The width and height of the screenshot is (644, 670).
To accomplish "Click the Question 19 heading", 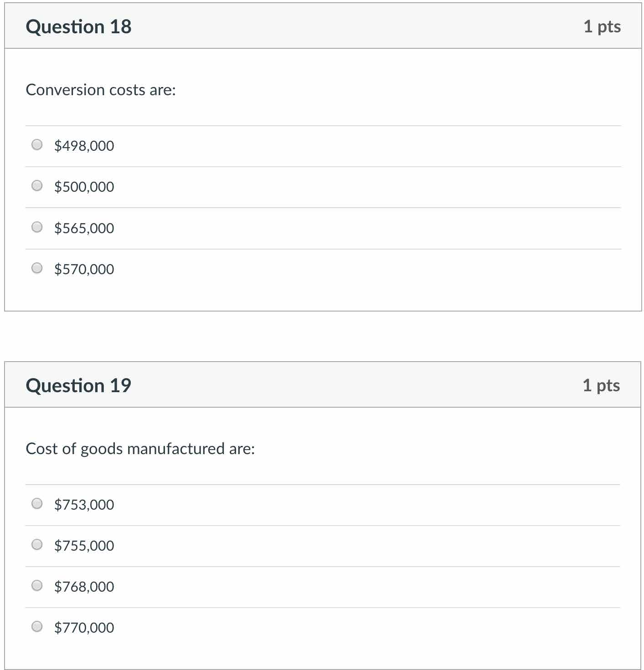I will (78, 386).
